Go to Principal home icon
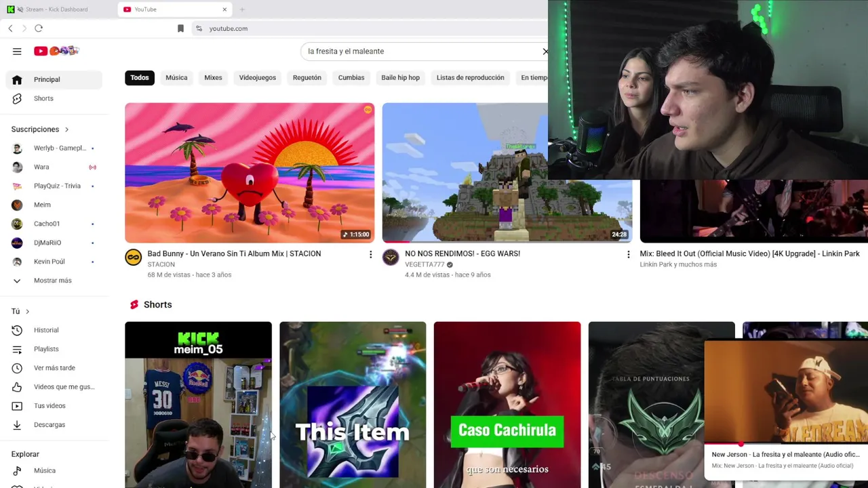 [x=17, y=79]
